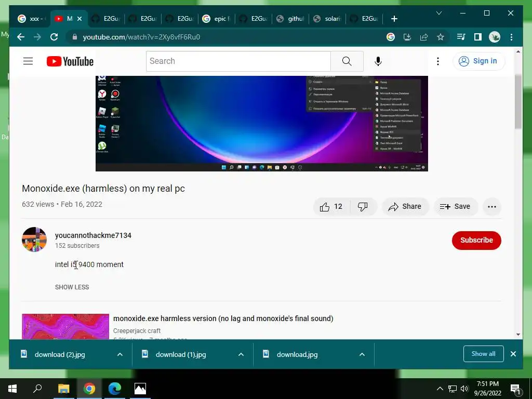Click the Sign in button
The image size is (532, 399).
click(x=478, y=61)
